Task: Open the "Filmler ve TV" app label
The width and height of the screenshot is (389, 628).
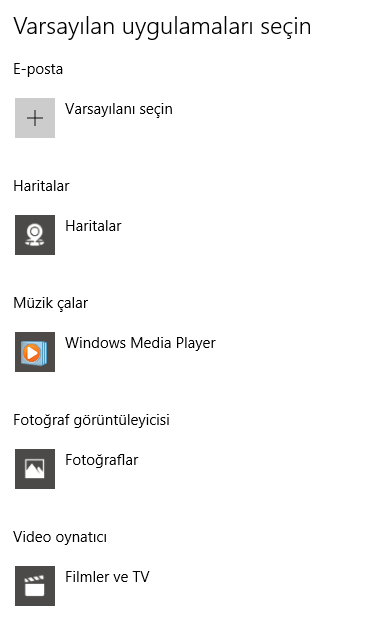Action: tap(107, 577)
